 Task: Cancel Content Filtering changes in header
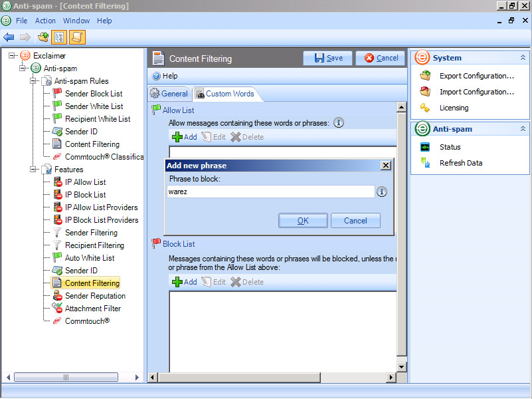[381, 58]
